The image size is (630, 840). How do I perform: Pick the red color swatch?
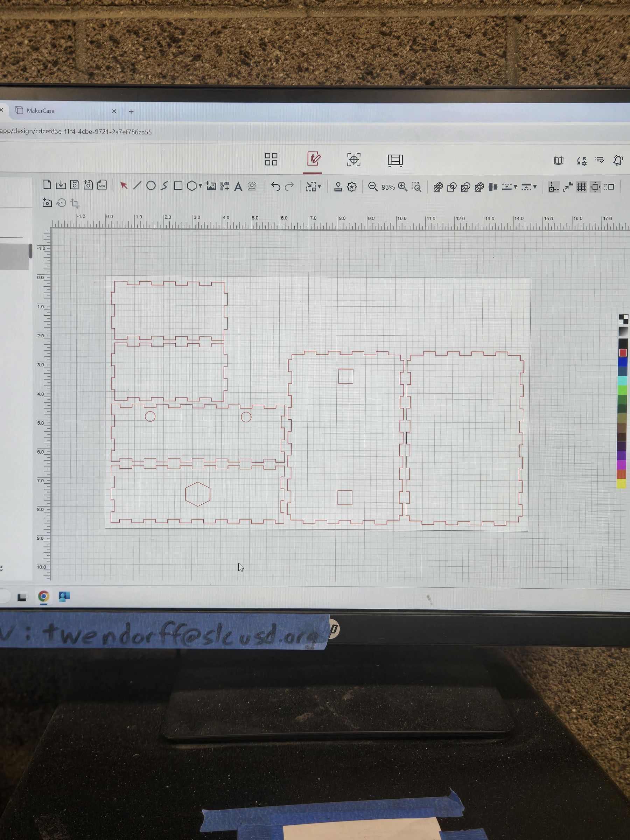click(623, 353)
